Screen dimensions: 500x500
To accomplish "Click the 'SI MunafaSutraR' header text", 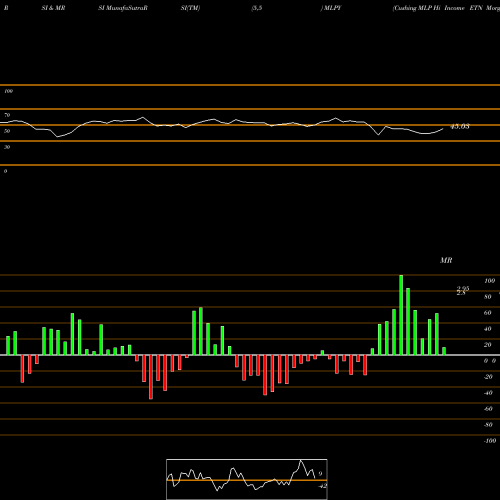I will (123, 8).
